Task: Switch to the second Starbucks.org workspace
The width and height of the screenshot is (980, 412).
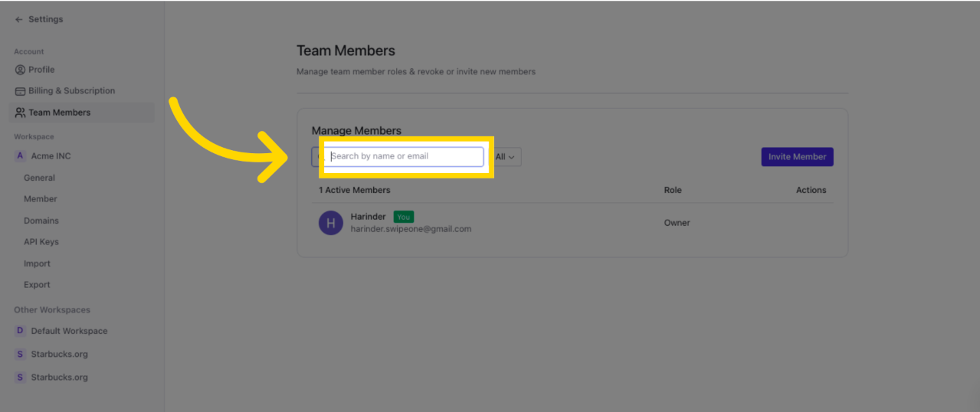Action: coord(59,378)
